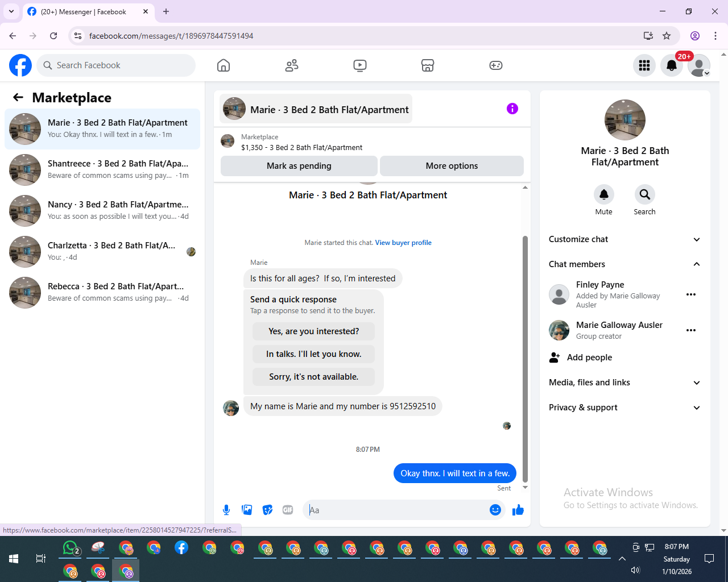The height and width of the screenshot is (582, 728).
Task: Open browser profile icon
Action: point(695,36)
